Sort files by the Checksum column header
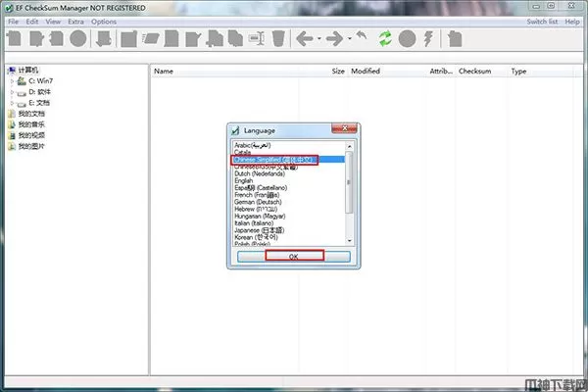The height and width of the screenshot is (392, 588). click(475, 72)
